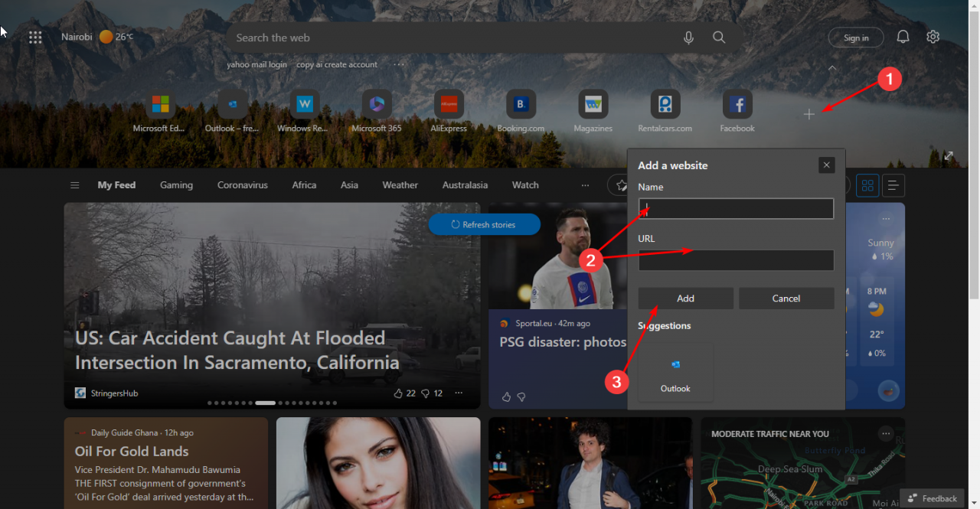This screenshot has width=980, height=509.
Task: Open the feed hamburger menu
Action: 74,184
